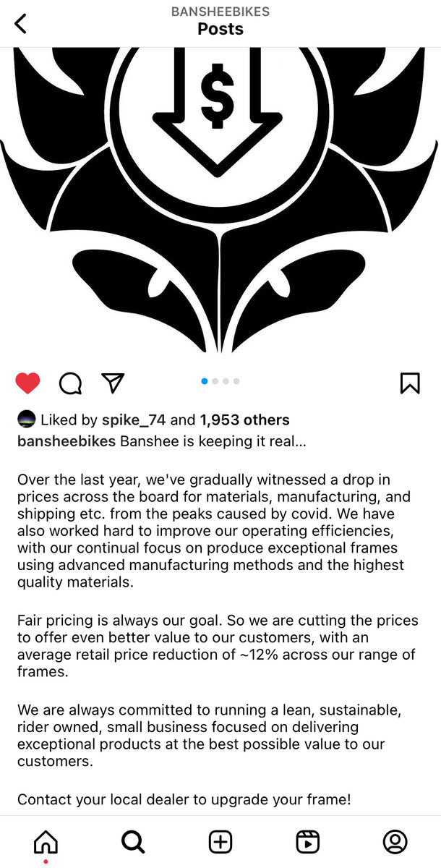This screenshot has height=868, width=441.
Task: Jump to second carousel dot
Action: [215, 381]
